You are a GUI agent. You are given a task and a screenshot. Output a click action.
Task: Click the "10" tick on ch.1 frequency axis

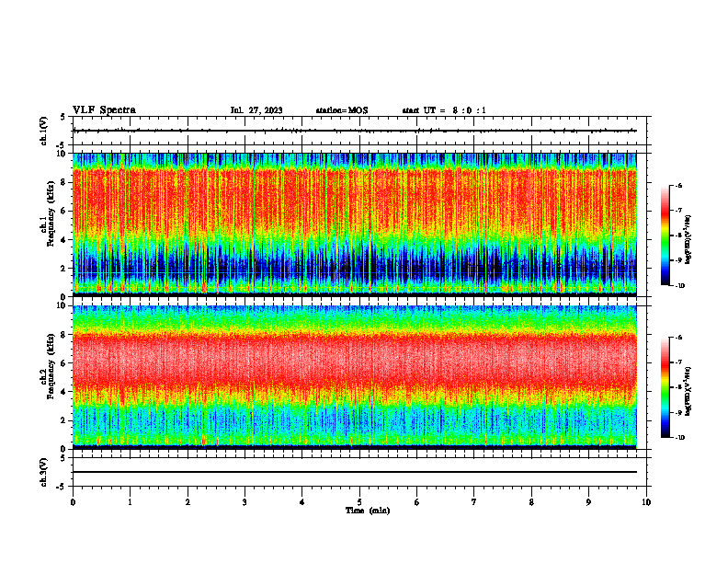click(x=62, y=154)
